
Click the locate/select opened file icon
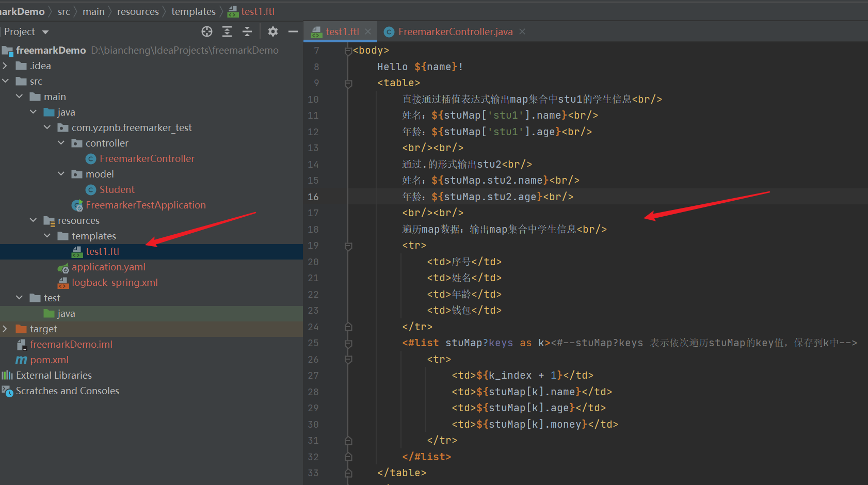[x=207, y=31]
